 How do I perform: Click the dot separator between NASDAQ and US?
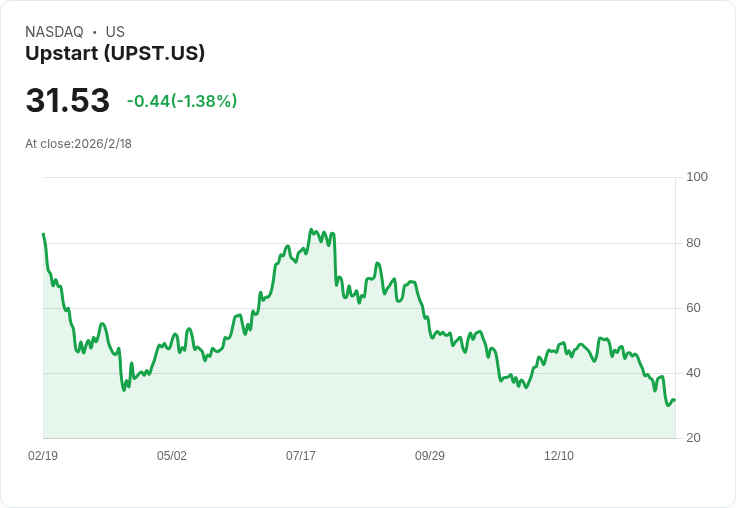(94, 32)
